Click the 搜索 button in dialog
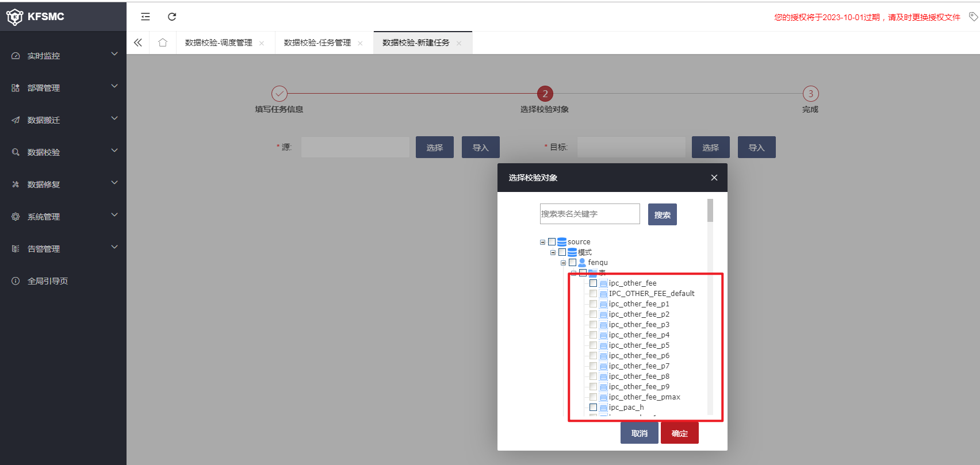Viewport: 980px width, 465px height. coord(662,214)
